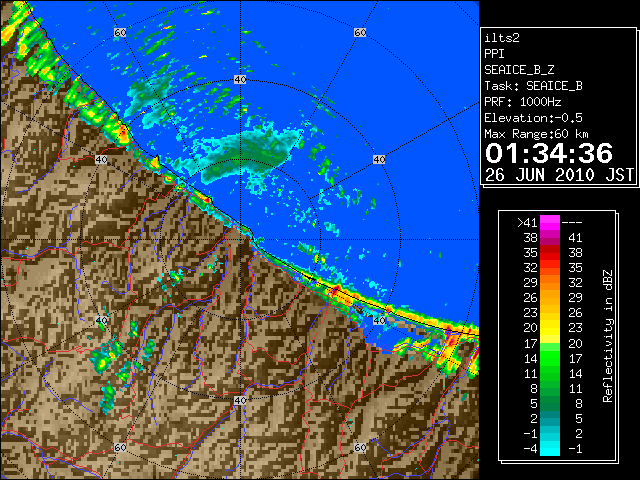This screenshot has width=640, height=480.
Task: Click the 'PRF: 1000Hz' value
Action: click(523, 102)
